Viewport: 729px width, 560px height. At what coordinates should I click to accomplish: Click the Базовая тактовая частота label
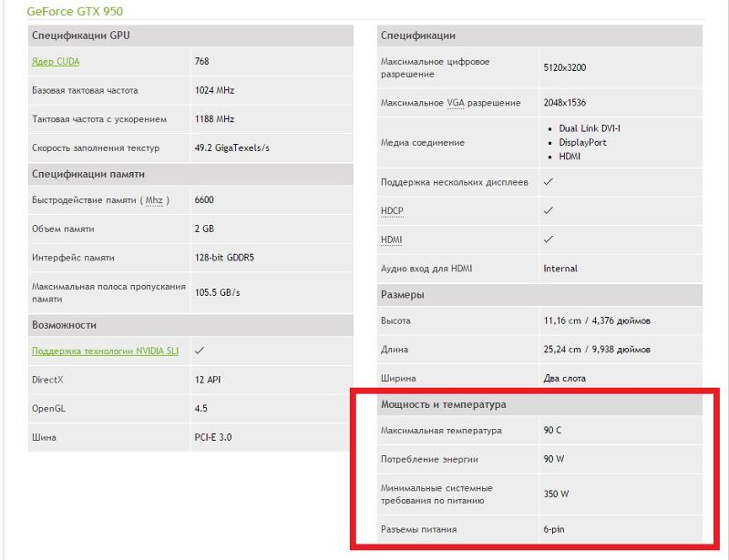(x=85, y=90)
